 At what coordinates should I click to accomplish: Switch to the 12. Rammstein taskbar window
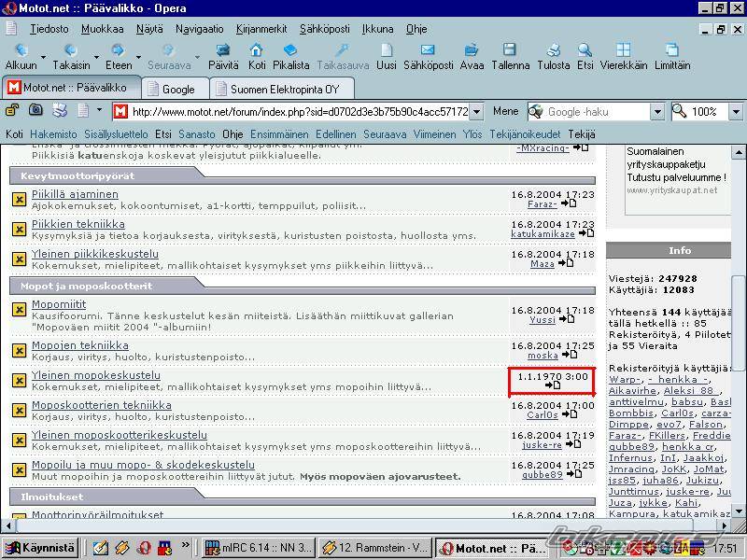pyautogui.click(x=375, y=548)
